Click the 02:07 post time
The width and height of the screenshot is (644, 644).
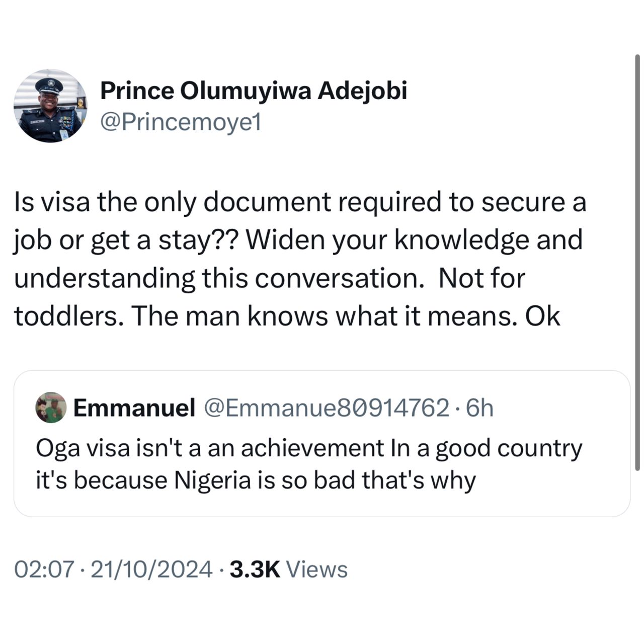[x=44, y=570]
